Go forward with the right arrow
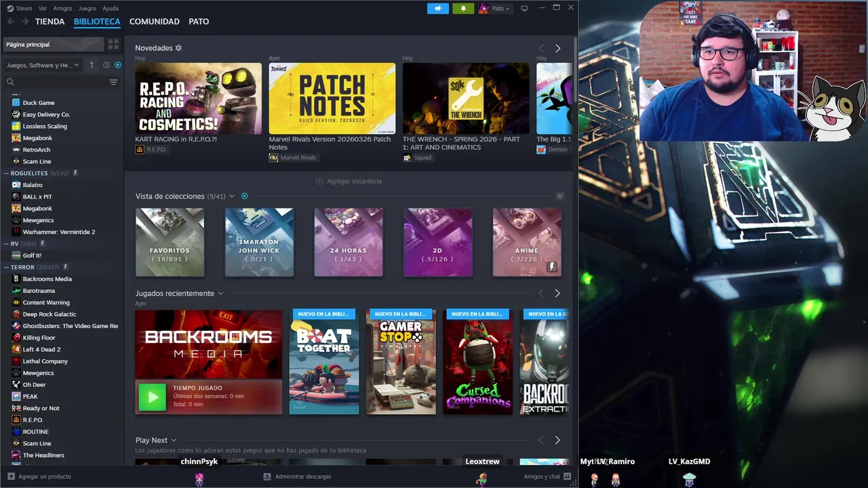868x488 pixels. click(x=25, y=22)
